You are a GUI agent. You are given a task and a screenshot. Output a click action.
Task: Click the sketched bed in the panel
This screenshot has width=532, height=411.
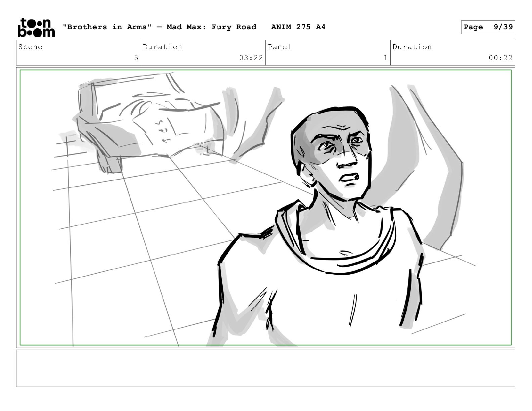click(x=148, y=123)
